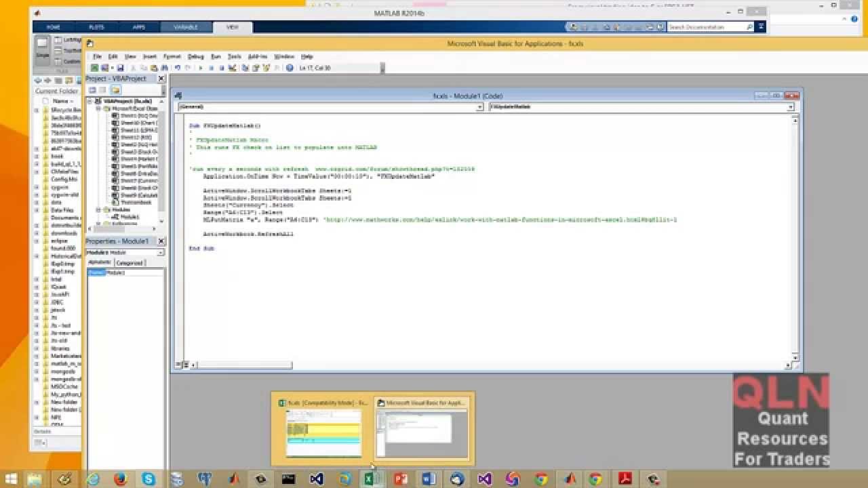
Task: Click the Paste icon in VBA toolbar
Action: (153, 68)
